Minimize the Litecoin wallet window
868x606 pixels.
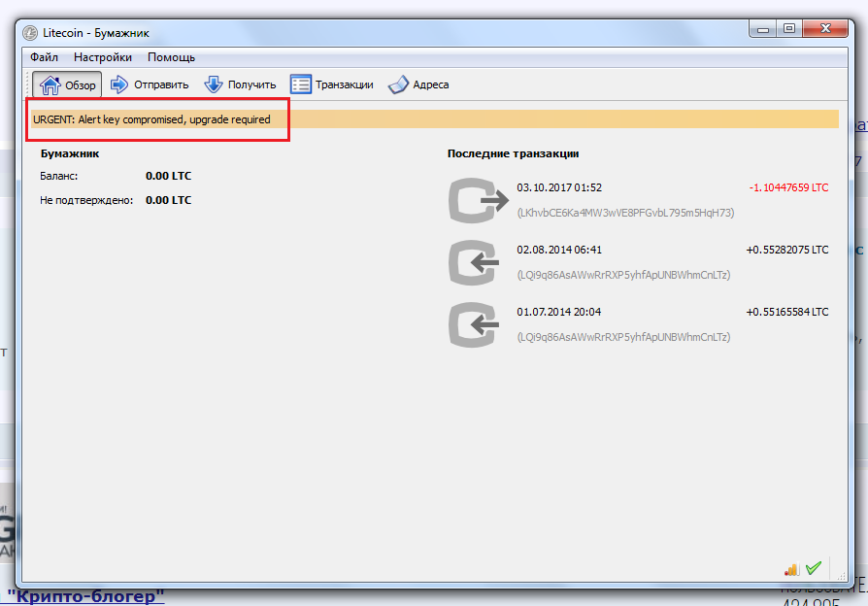pyautogui.click(x=762, y=29)
